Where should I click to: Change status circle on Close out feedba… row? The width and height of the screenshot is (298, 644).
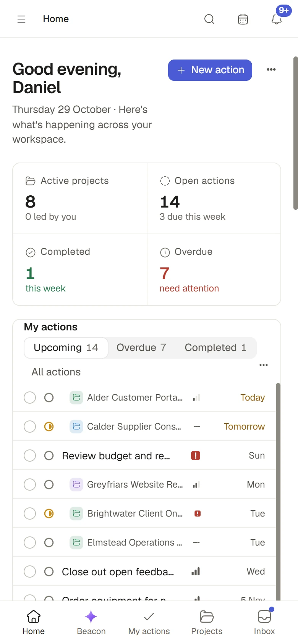pos(49,572)
